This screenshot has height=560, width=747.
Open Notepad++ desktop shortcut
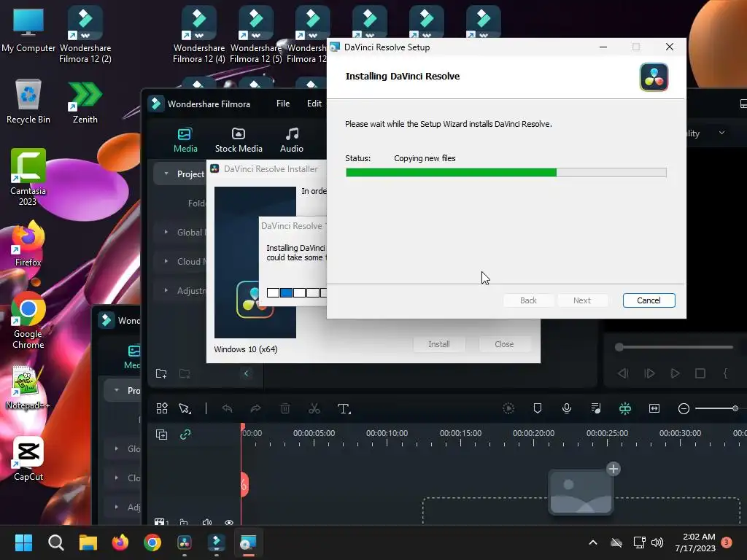pyautogui.click(x=27, y=388)
